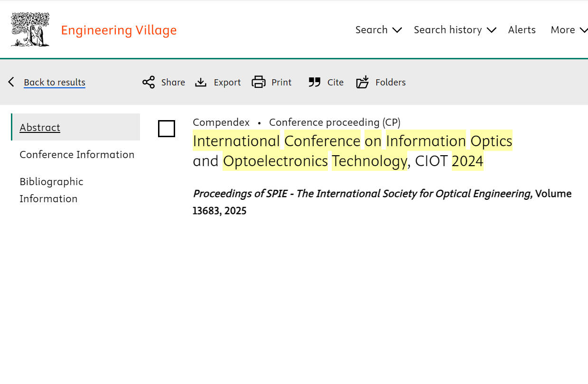Open the More menu

click(x=563, y=29)
